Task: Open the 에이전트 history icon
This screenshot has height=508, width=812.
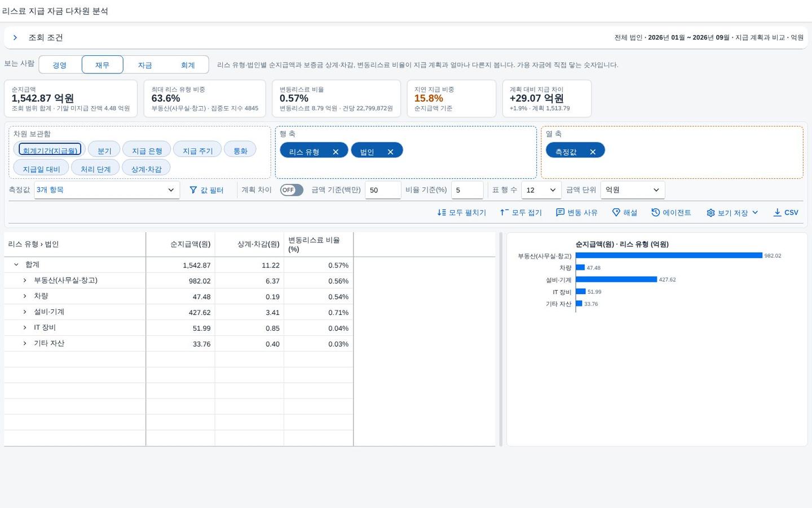Action: click(x=655, y=213)
